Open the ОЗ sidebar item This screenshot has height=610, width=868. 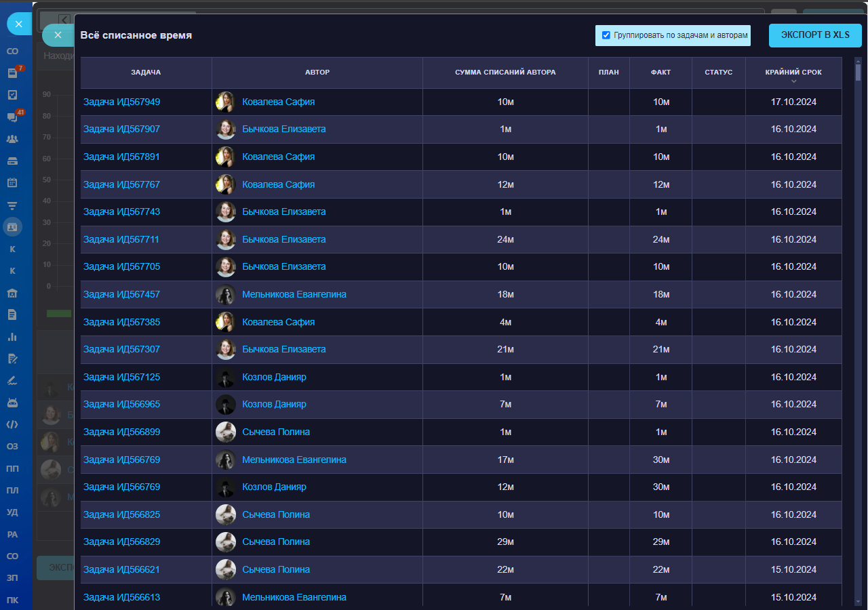coord(12,447)
